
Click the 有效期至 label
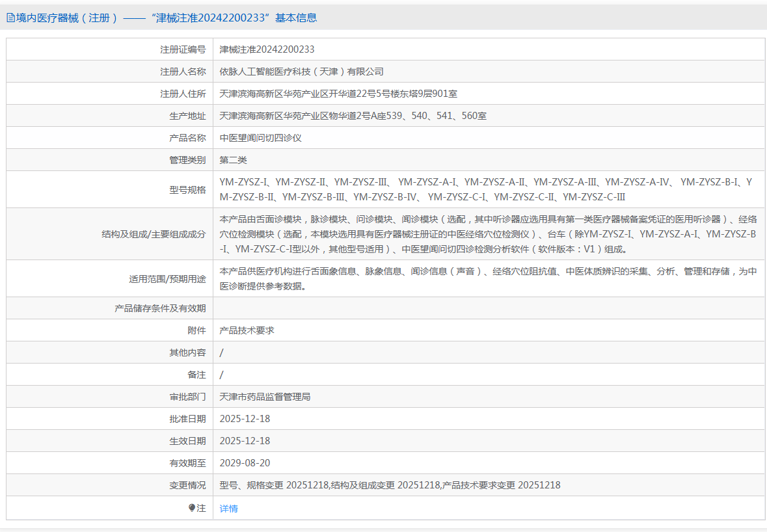point(187,462)
